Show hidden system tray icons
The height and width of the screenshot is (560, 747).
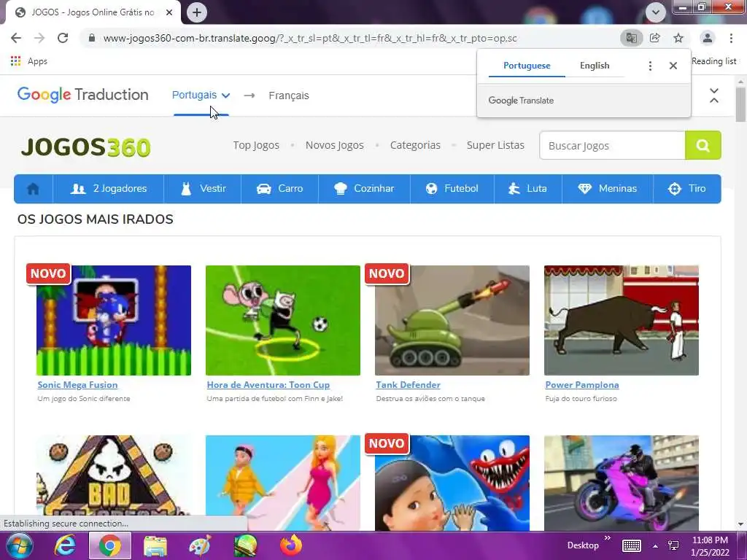point(656,545)
